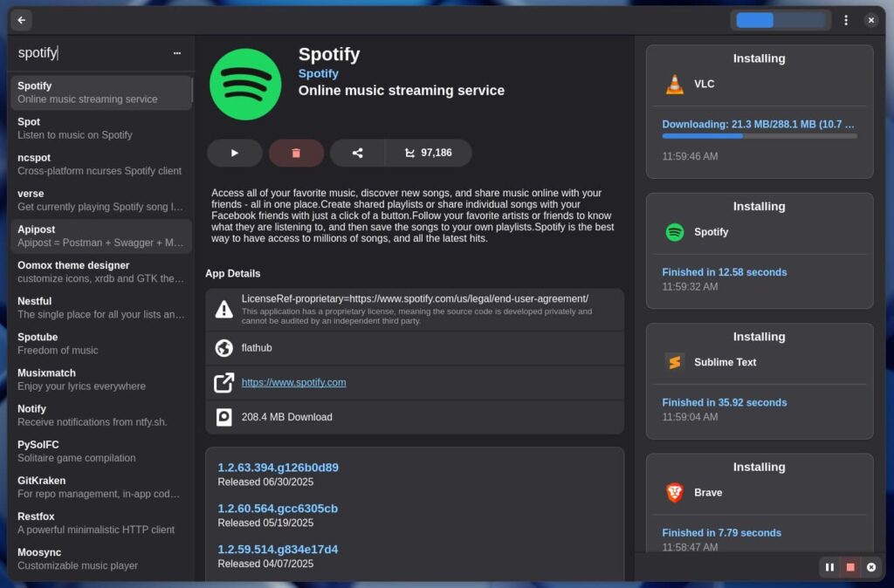Select version 1.2.60.564.gcc6305cb release
The width and height of the screenshot is (894, 588).
[278, 509]
